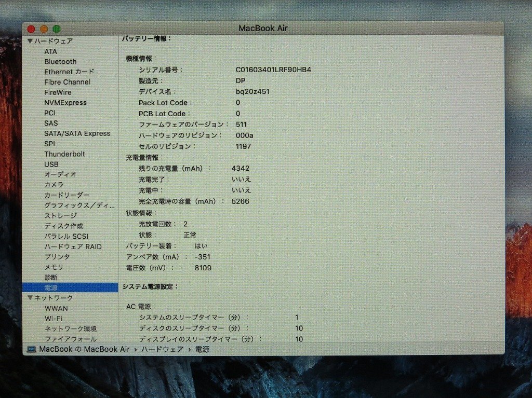Screen dimensions: 532x398
Task: Select Fibre Channel in sidebar
Action: 67,82
